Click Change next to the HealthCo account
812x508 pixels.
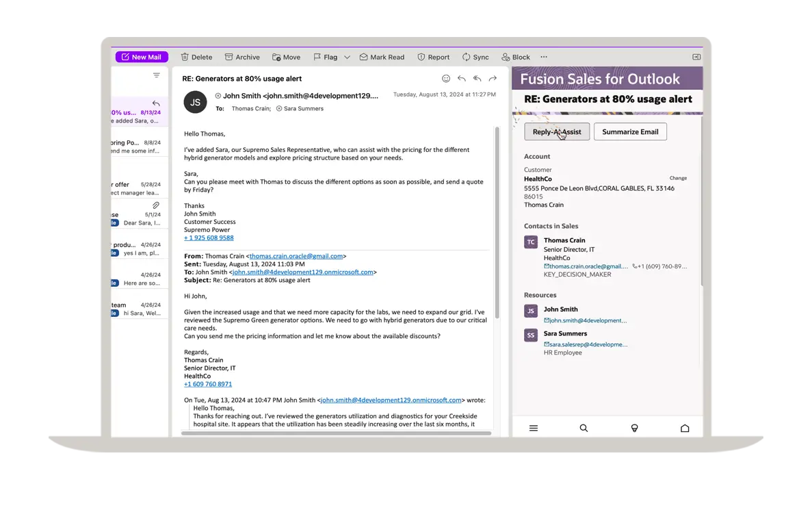point(677,178)
